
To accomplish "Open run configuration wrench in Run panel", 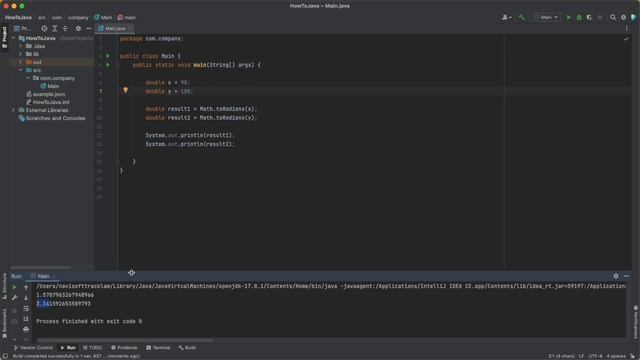I will point(14,298).
